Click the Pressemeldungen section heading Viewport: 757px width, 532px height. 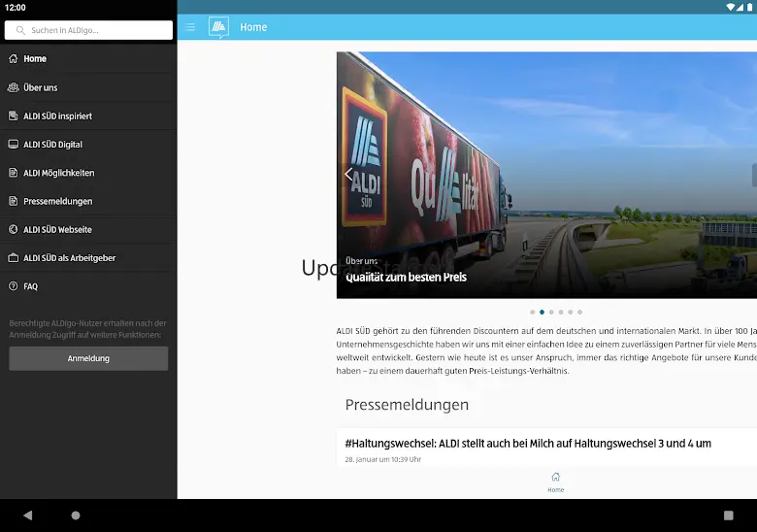pos(407,405)
